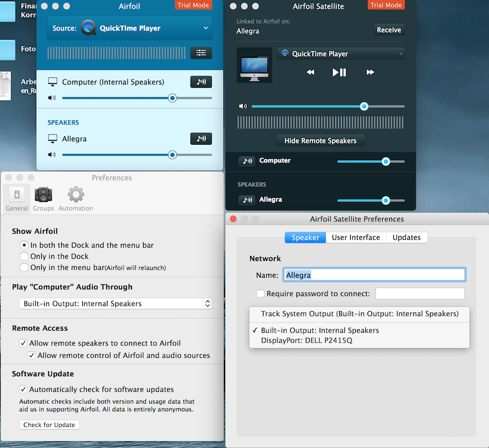Click the QuickTime Player icon in the Airfoil source
489x448 pixels.
pyautogui.click(x=88, y=28)
